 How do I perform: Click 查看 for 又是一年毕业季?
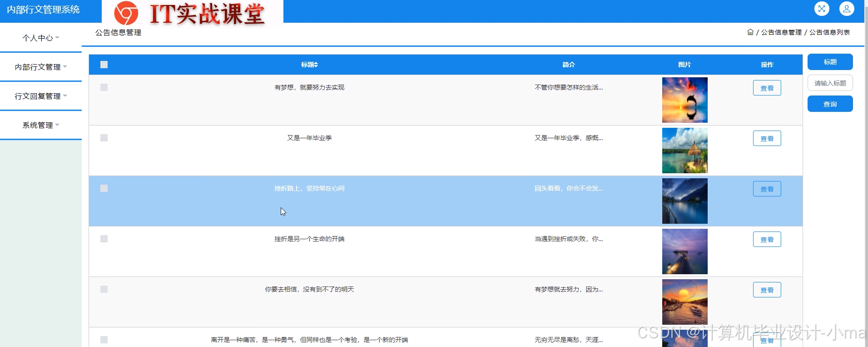pos(767,138)
